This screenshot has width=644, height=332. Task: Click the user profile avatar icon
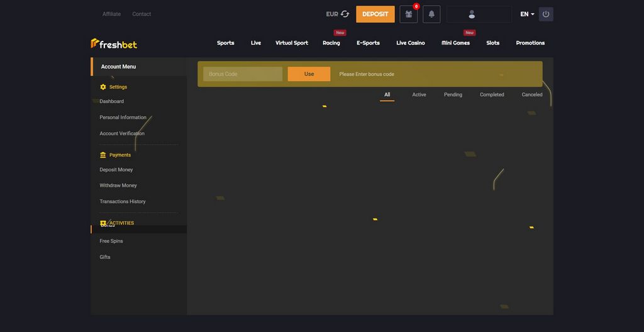pos(472,14)
